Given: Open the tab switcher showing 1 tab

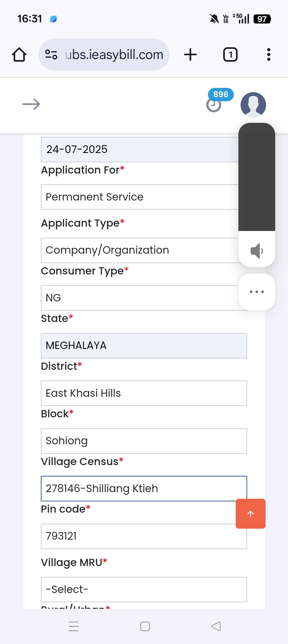Looking at the screenshot, I should [x=230, y=55].
